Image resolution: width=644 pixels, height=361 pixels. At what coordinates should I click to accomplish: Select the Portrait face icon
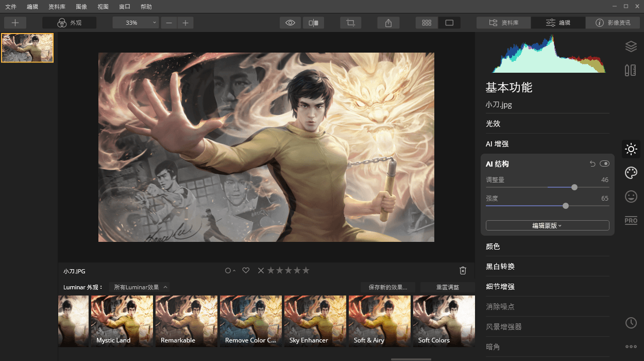pyautogui.click(x=631, y=196)
